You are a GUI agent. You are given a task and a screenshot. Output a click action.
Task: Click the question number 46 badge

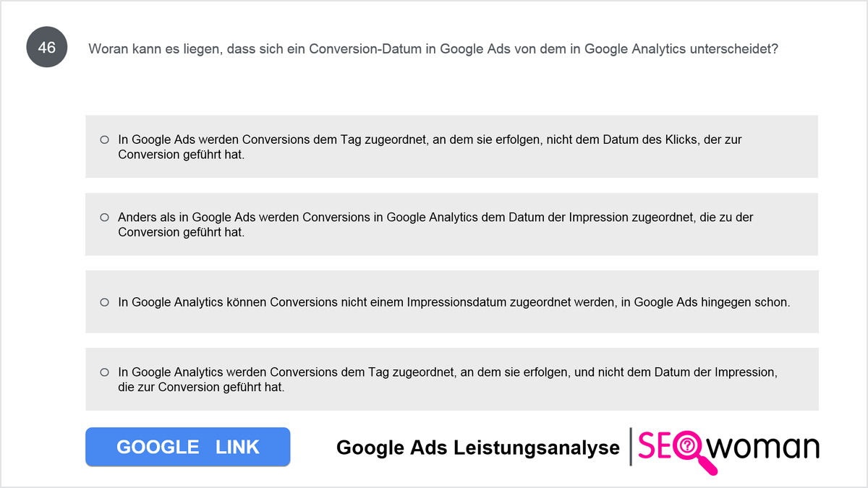tap(47, 48)
